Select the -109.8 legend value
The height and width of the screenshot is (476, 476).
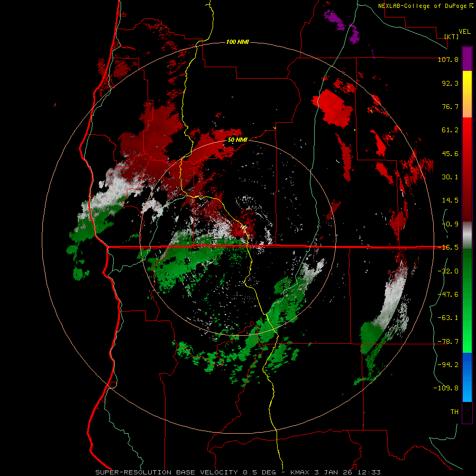click(x=446, y=388)
